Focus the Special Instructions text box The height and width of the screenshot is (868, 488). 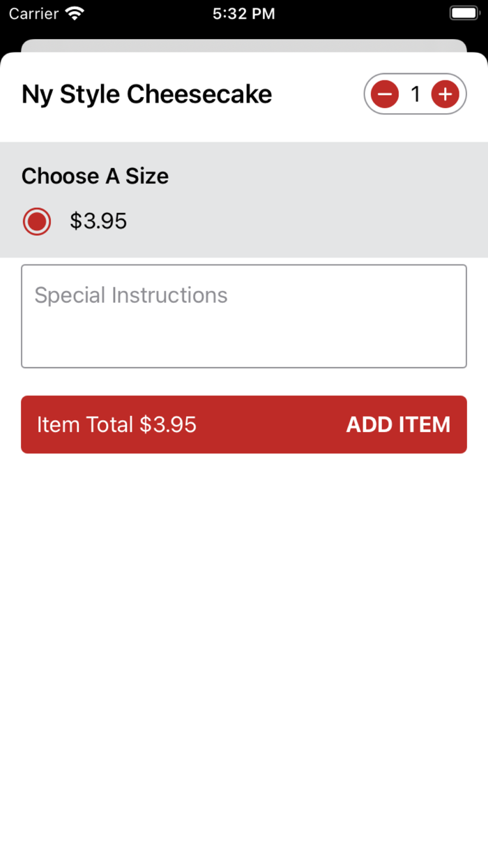(243, 316)
